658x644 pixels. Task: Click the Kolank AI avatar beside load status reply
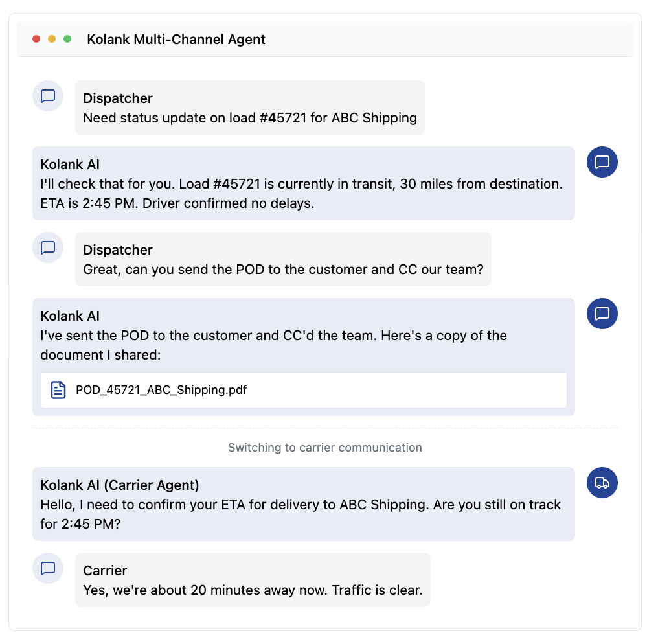coord(602,162)
